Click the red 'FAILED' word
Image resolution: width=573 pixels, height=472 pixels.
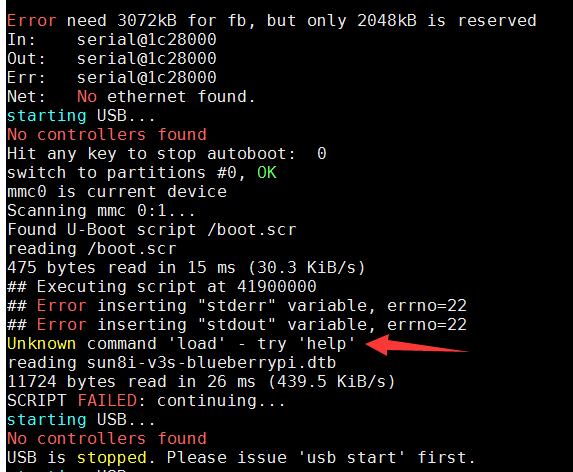107,401
